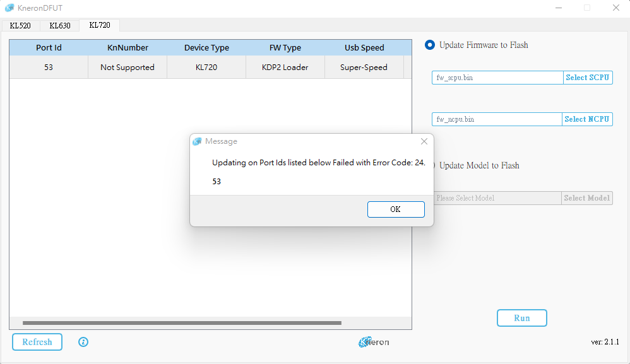Close the Message dialog with X
Viewport: 630px width, 364px height.
click(424, 141)
